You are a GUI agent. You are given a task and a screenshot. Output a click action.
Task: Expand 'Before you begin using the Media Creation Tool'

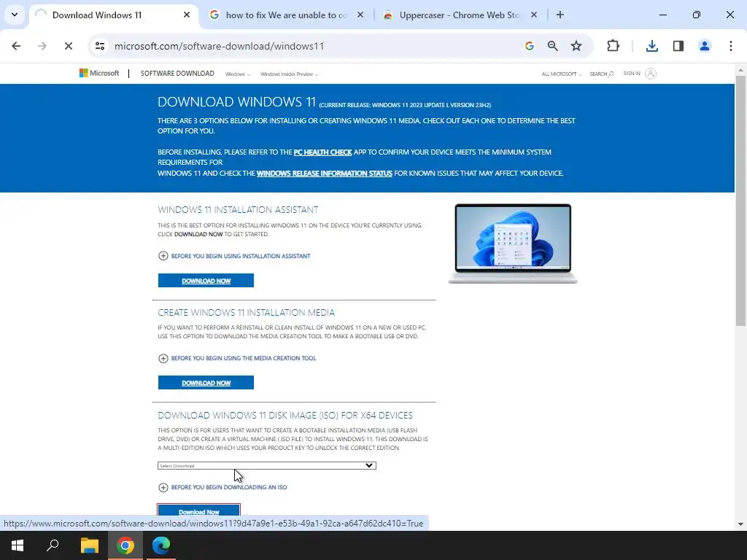(x=237, y=358)
